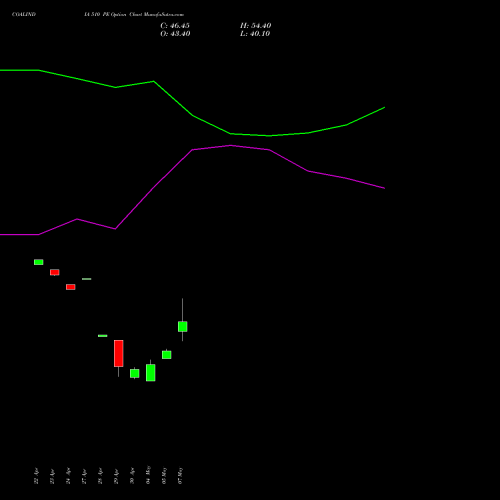Click the red candle for 24 Apr
The height and width of the screenshot is (500, 500).
(71, 287)
